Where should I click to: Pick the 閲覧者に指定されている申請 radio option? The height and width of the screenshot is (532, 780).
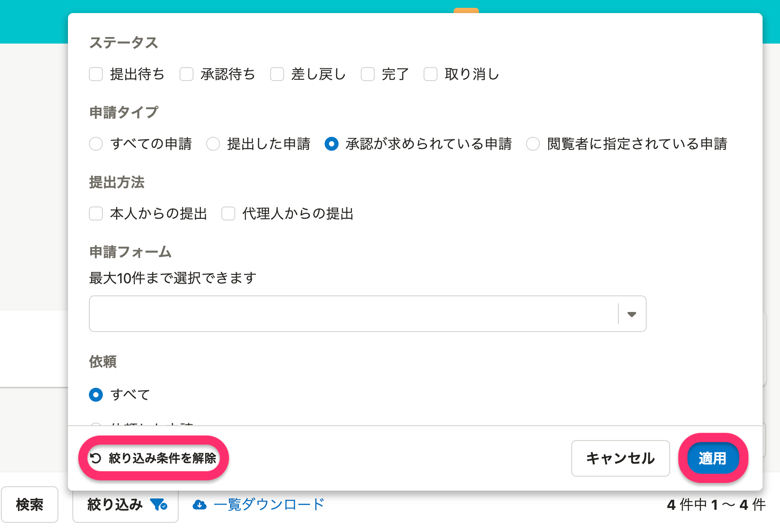533,144
